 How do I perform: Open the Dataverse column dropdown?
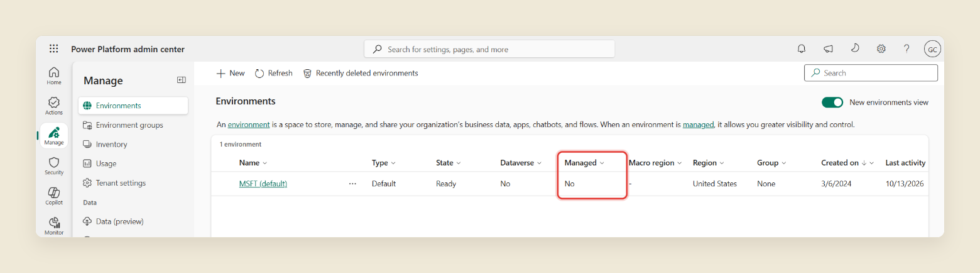pos(539,163)
